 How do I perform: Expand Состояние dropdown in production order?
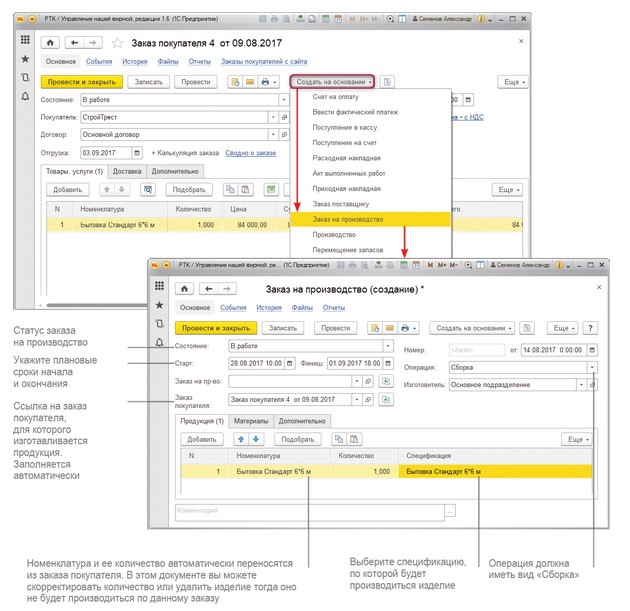tap(388, 346)
